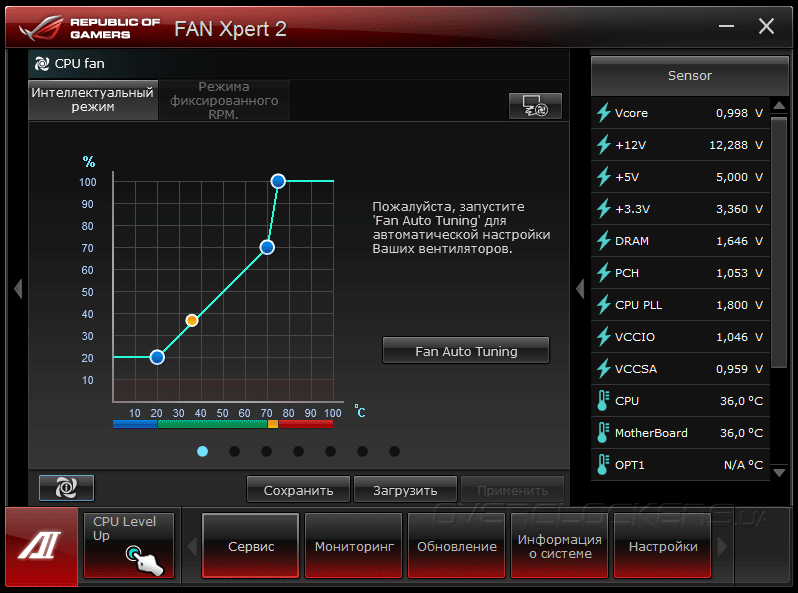Select the third fan page dot
This screenshot has width=798, height=593.
pyautogui.click(x=267, y=451)
